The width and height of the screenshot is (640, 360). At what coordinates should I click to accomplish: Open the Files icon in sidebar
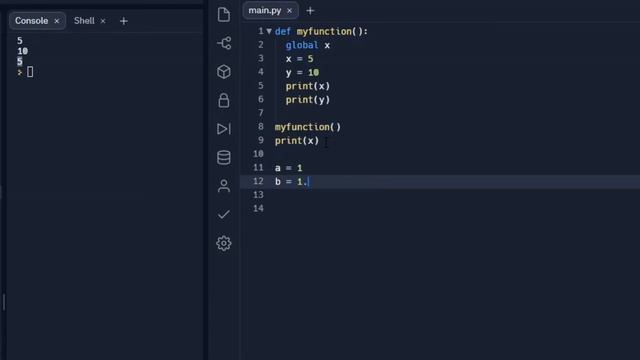[x=224, y=15]
